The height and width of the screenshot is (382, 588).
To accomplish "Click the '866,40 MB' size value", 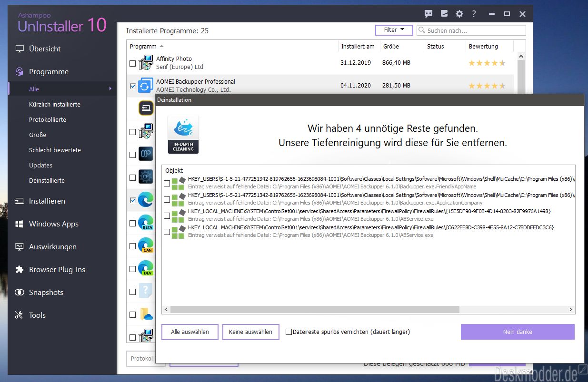I will 396,63.
